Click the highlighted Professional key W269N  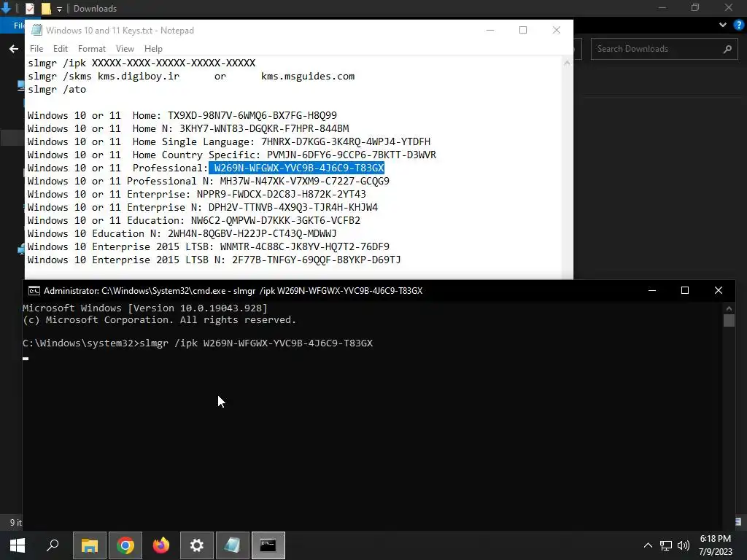298,168
